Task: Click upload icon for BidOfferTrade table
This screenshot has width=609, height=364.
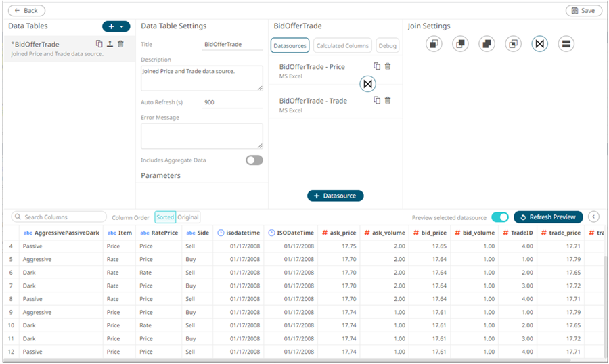Action: [x=110, y=44]
